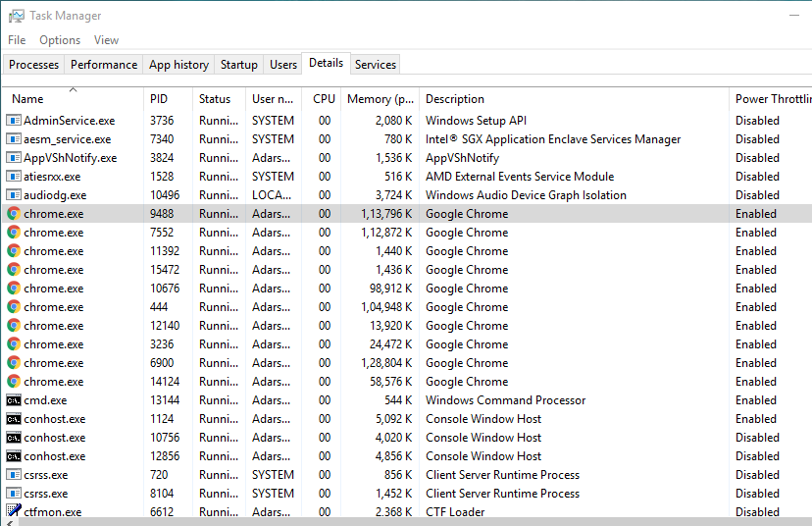Open the Options menu
The image size is (812, 526).
(60, 40)
